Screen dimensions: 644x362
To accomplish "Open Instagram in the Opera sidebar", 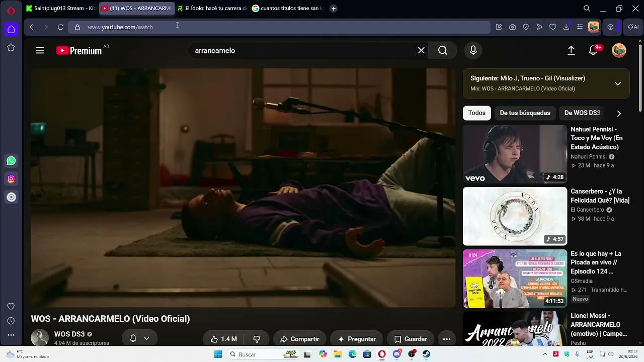I will click(x=11, y=179).
